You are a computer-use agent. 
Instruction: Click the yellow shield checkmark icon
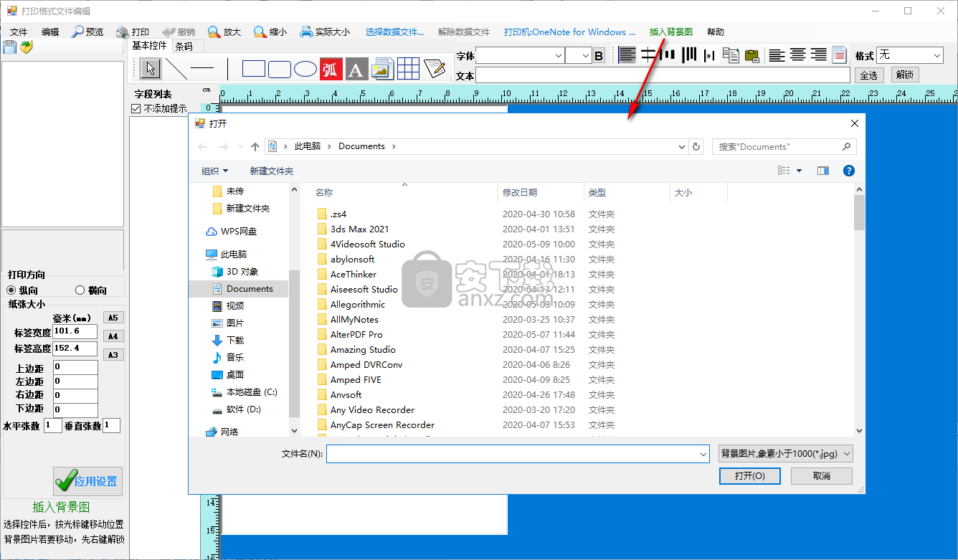27,47
